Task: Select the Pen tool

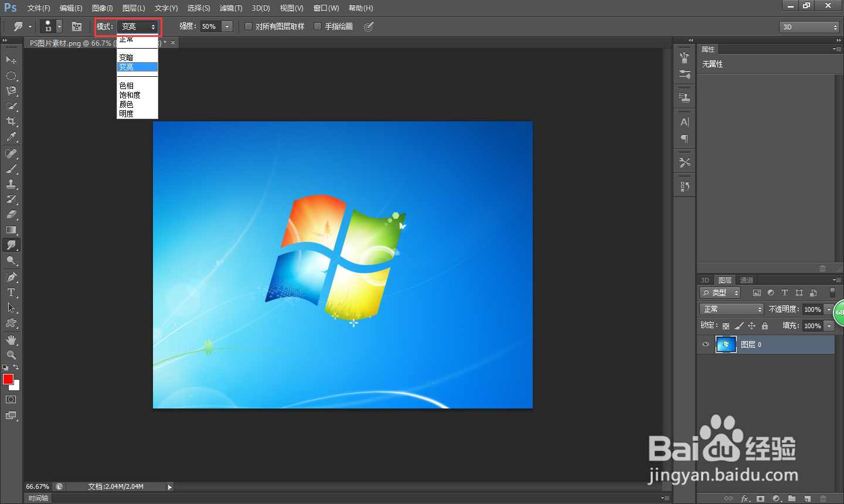Action: [x=11, y=277]
